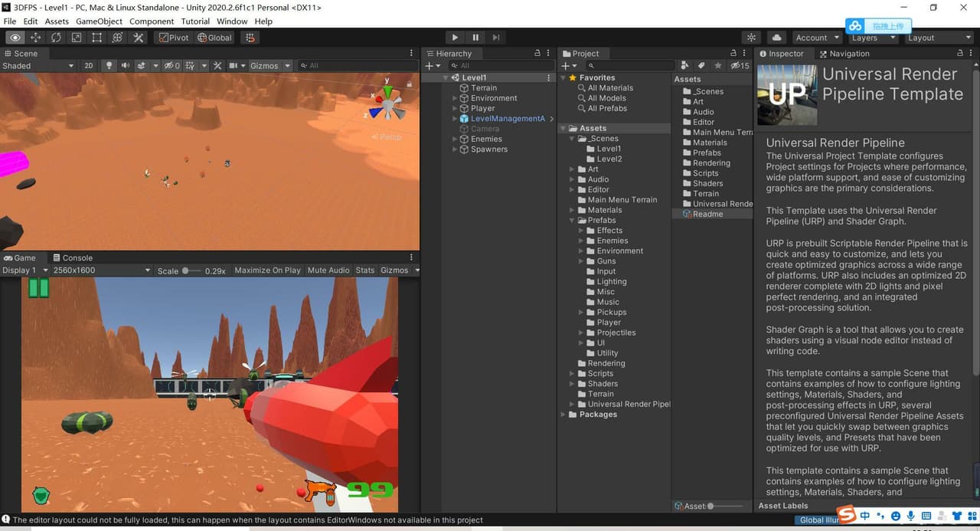Click Scene view search field

(x=358, y=66)
